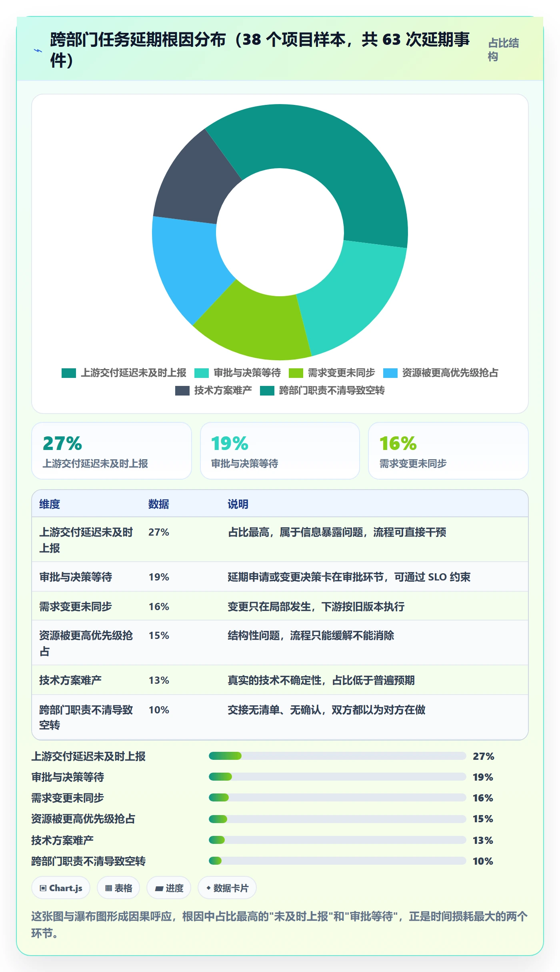
Task: Click the 审批与决策等待 19% progress bar
Action: [x=337, y=777]
